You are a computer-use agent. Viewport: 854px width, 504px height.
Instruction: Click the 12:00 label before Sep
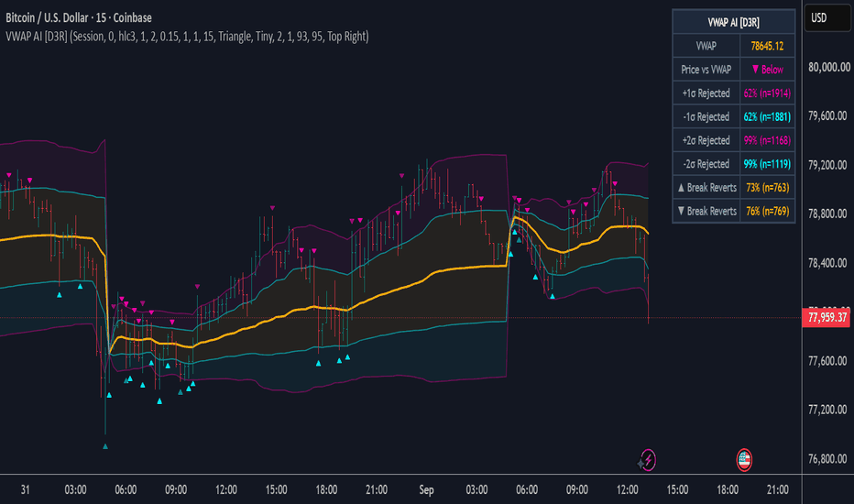pyautogui.click(x=226, y=490)
